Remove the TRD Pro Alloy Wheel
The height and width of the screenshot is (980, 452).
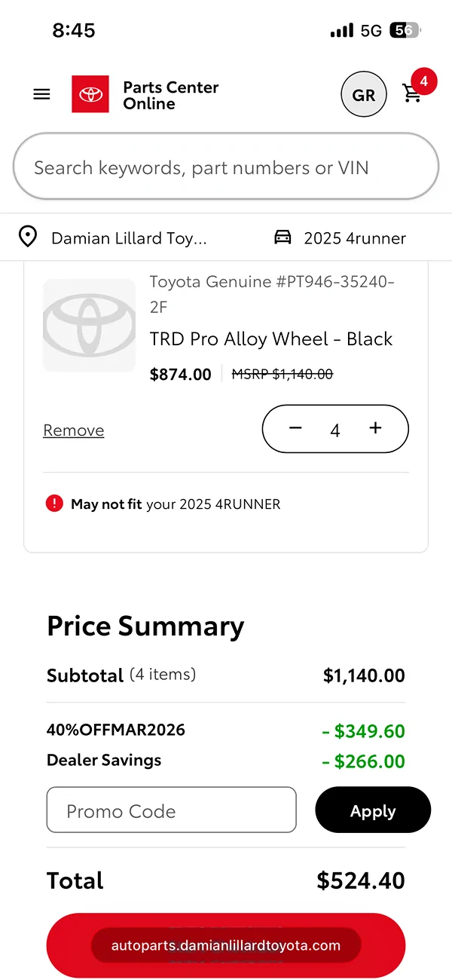coord(73,430)
